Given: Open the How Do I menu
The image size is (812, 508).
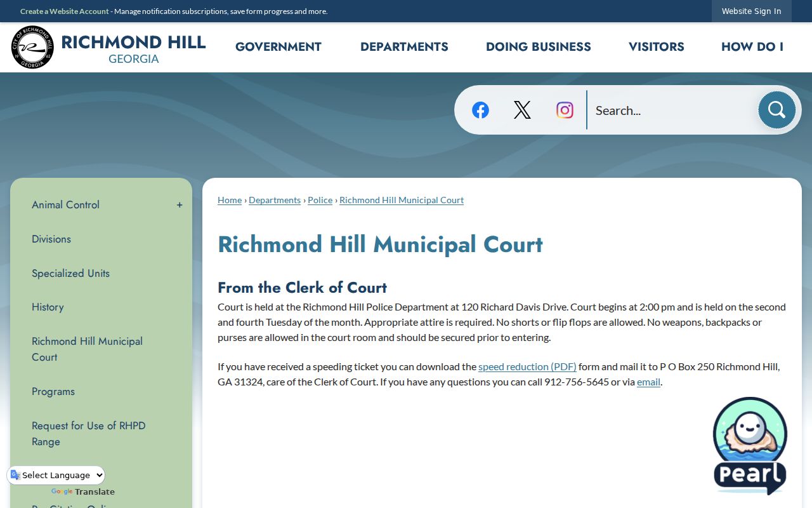Looking at the screenshot, I should click(x=752, y=47).
